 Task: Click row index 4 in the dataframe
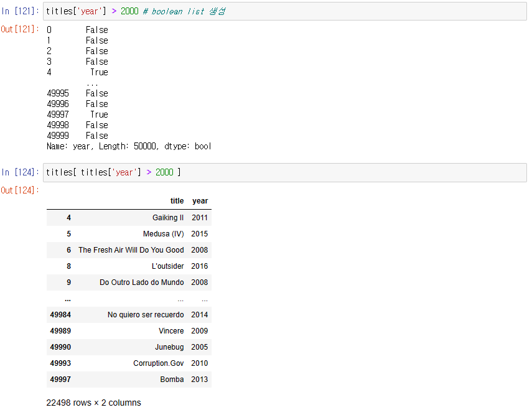coord(69,218)
